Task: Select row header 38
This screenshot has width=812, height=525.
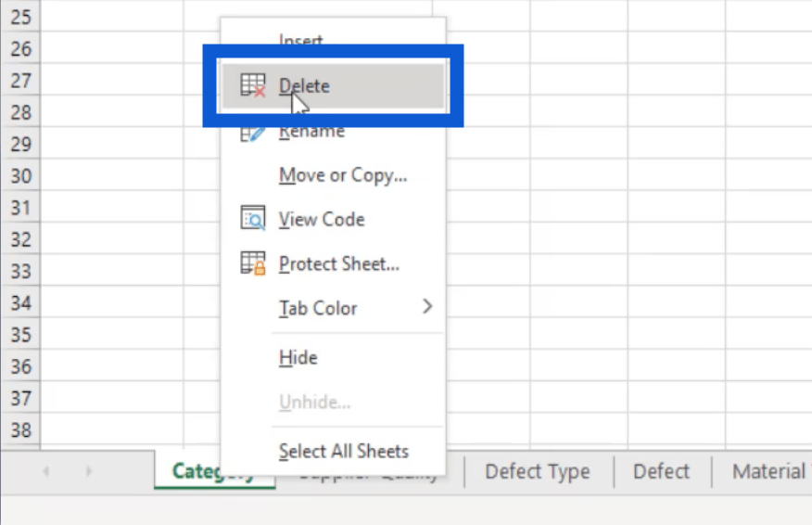Action: pyautogui.click(x=20, y=430)
